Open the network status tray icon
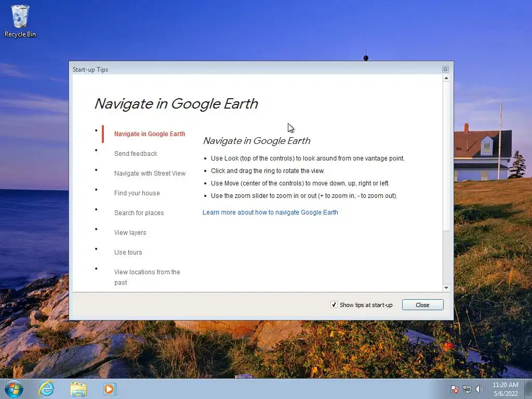This screenshot has width=532, height=399. 467,389
